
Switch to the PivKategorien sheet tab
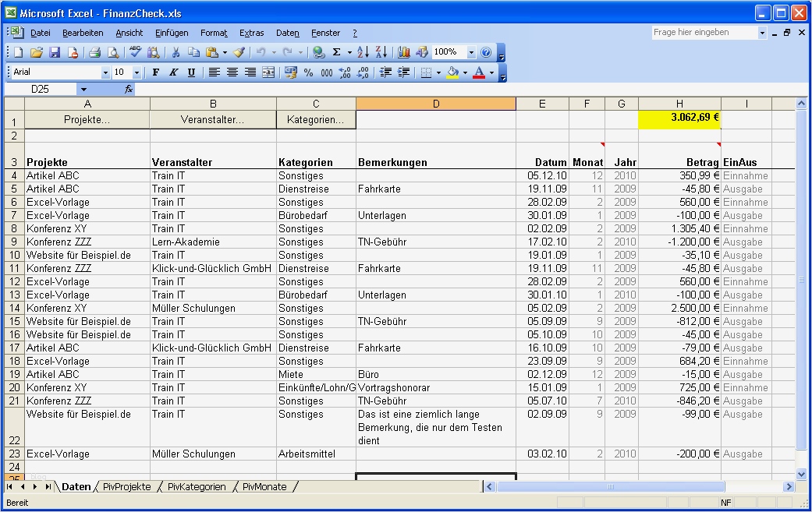point(197,487)
